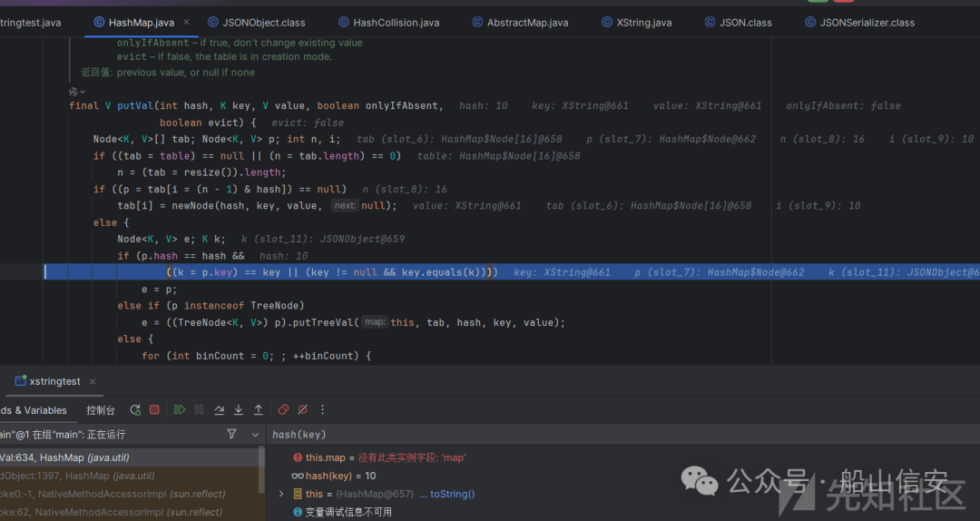Screen dimensions: 980x521
Task: Select the invoke:62 NativeMethodAccessorImpl frame
Action: pos(130,512)
